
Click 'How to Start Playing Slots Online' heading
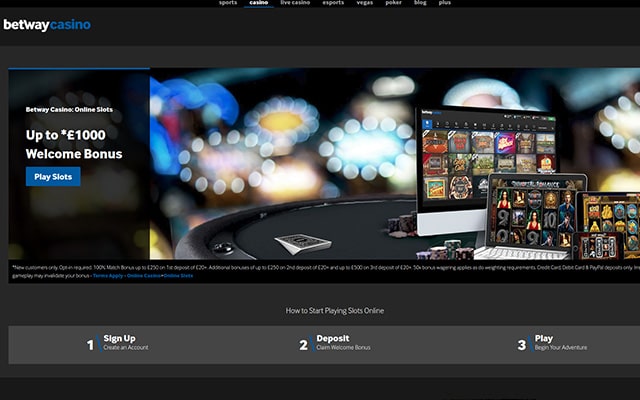(335, 311)
